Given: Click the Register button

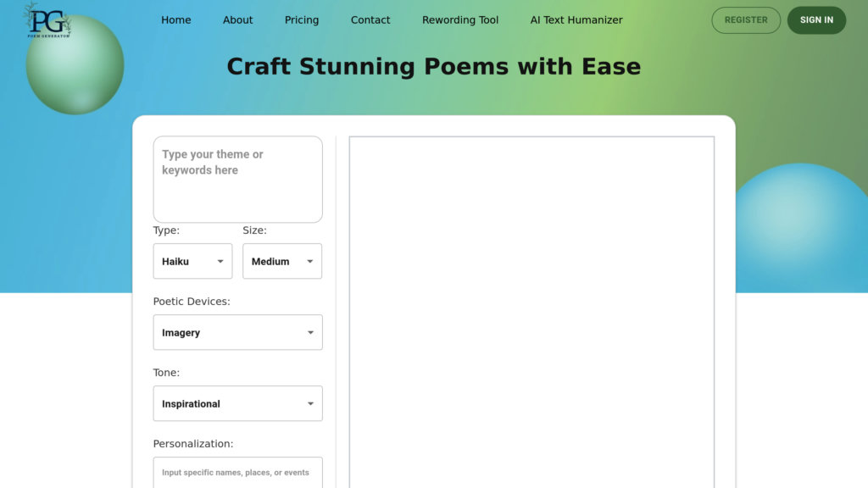Looking at the screenshot, I should (x=746, y=20).
